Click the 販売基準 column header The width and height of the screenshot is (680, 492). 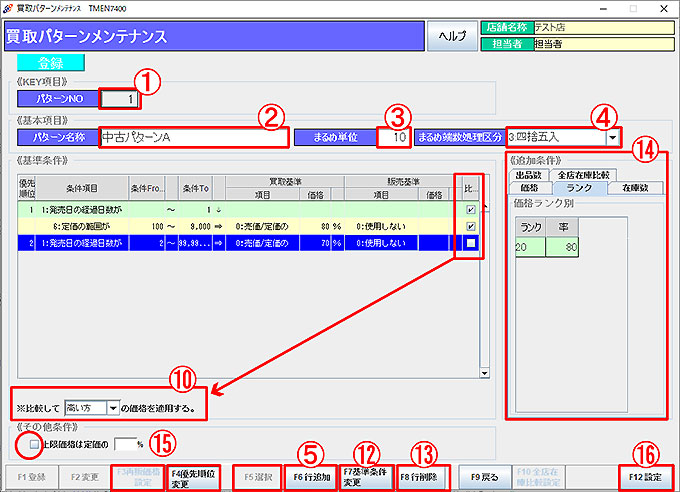click(403, 182)
